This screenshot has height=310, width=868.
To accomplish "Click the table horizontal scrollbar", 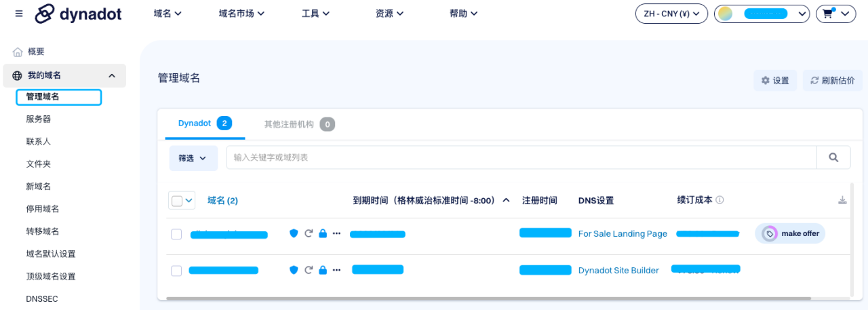I will 488,298.
